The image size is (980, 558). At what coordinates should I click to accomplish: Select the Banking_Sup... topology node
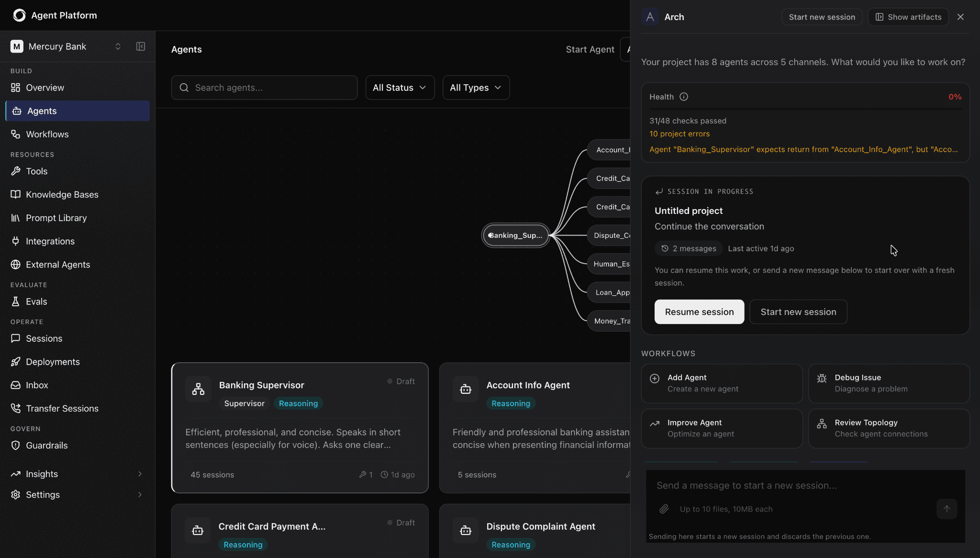[515, 235]
